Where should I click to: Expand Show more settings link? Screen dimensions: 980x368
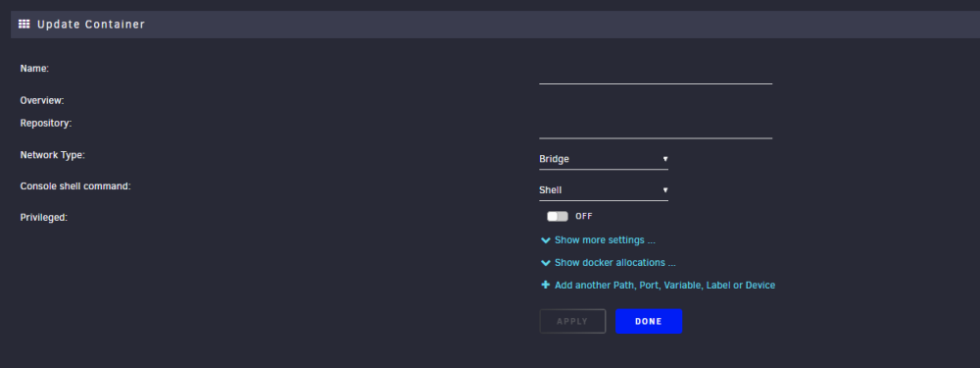[x=605, y=240]
